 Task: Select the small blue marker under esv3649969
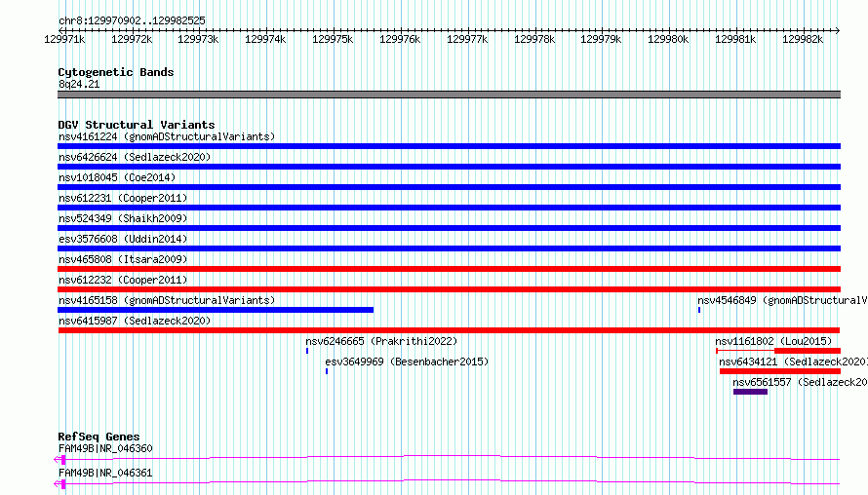coord(327,371)
